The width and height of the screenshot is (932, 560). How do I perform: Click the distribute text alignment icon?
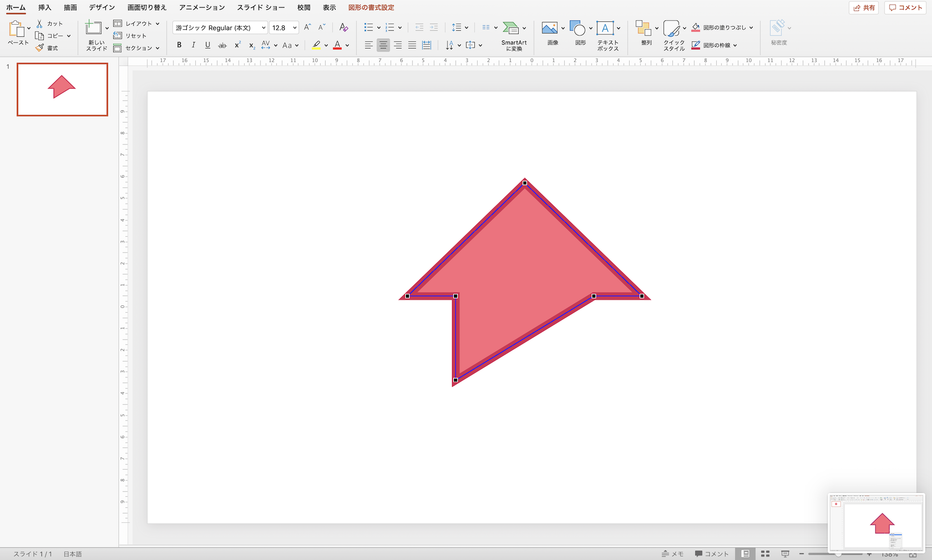coord(426,45)
